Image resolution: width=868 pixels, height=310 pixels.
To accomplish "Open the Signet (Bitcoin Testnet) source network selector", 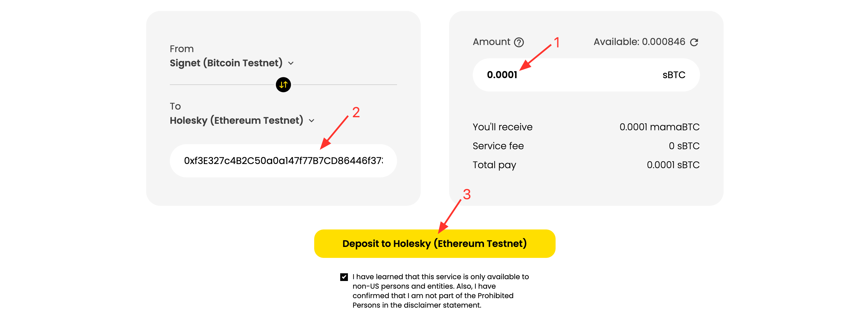I will pyautogui.click(x=226, y=63).
